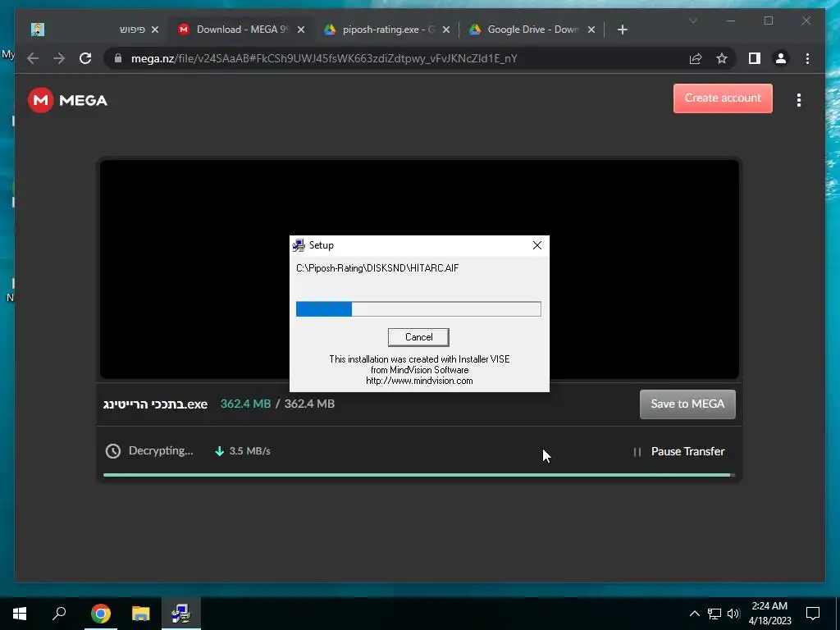Open Chrome three-dot menu
840x630 pixels.
point(807,58)
